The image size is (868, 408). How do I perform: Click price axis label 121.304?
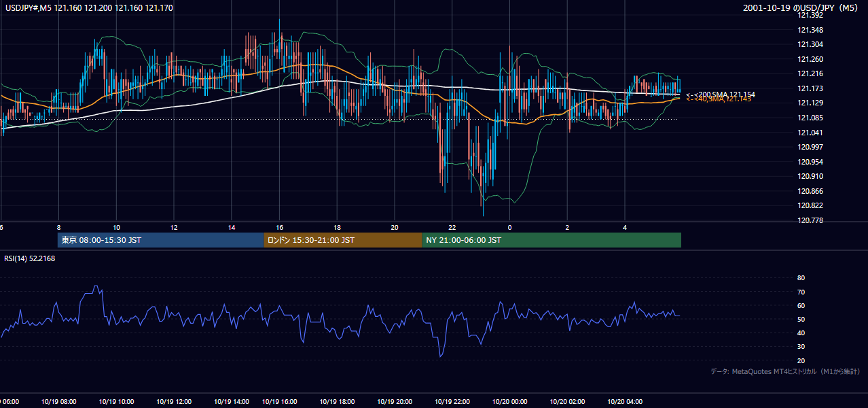[x=810, y=44]
